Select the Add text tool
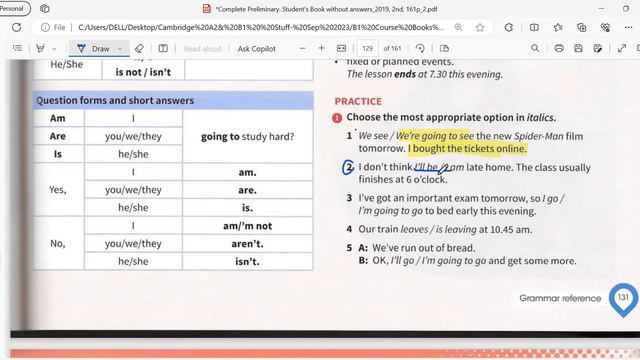 click(163, 49)
